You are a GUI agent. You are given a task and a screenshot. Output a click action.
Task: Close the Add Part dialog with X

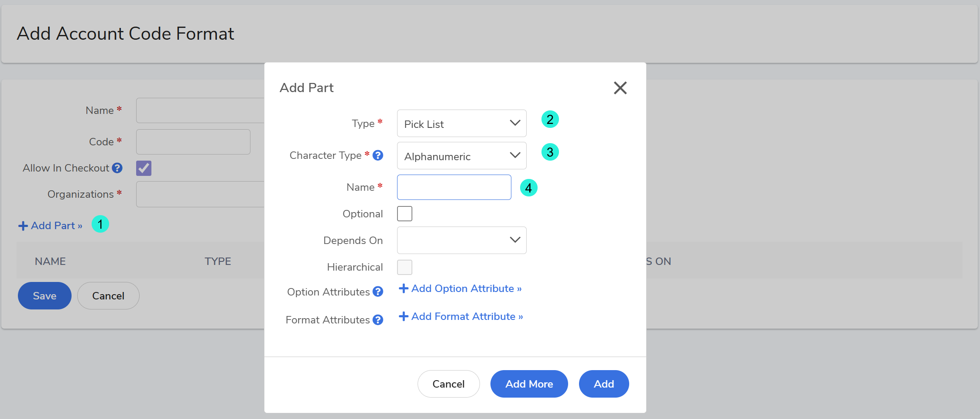pos(620,88)
